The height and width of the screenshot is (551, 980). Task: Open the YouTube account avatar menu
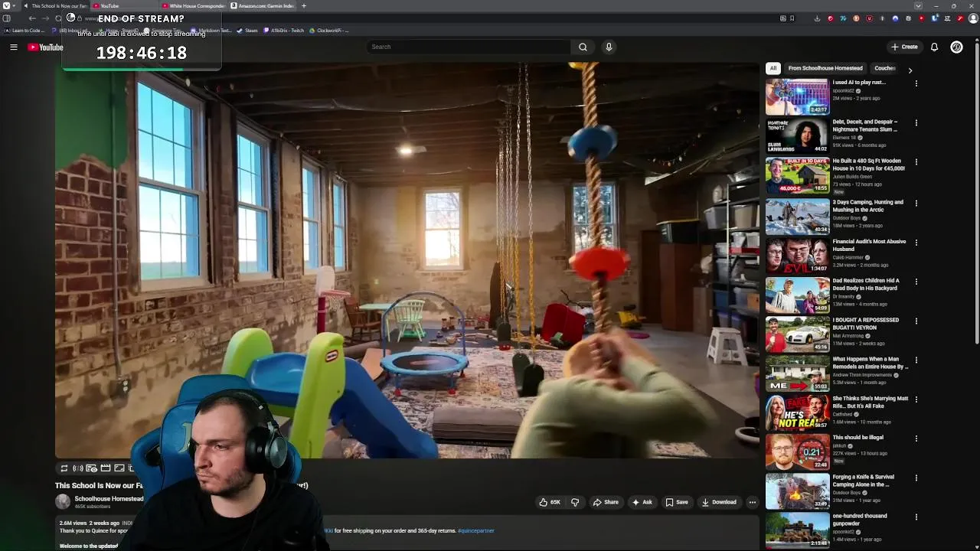[x=956, y=47]
